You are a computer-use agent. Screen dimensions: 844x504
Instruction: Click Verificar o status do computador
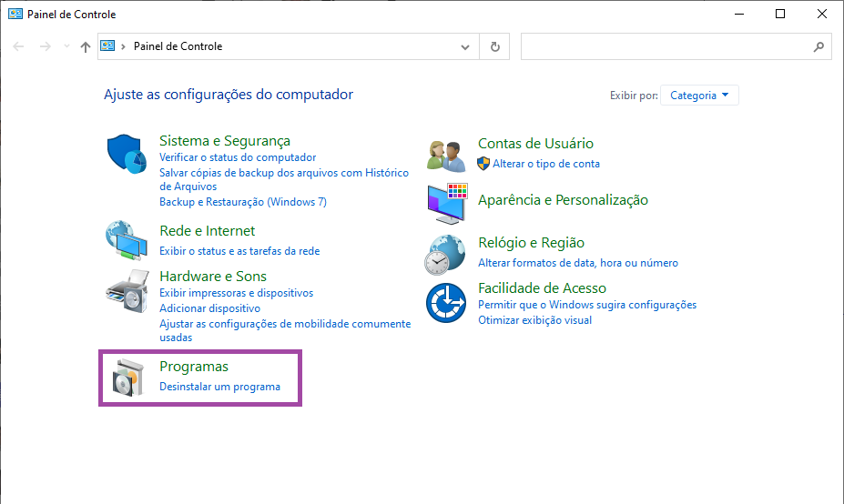click(x=238, y=157)
